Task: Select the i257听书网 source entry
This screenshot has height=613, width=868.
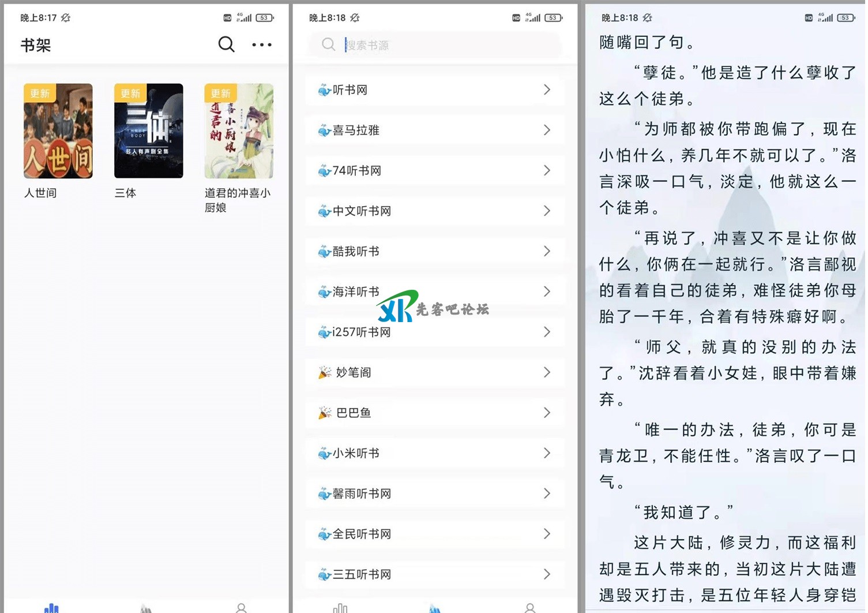Action: [361, 332]
